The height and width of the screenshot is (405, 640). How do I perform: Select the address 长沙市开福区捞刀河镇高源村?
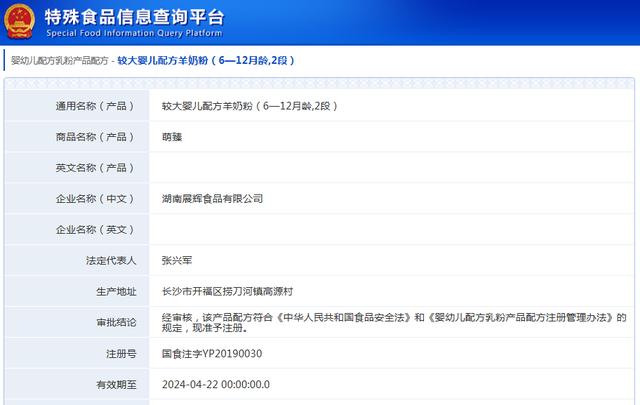click(227, 292)
